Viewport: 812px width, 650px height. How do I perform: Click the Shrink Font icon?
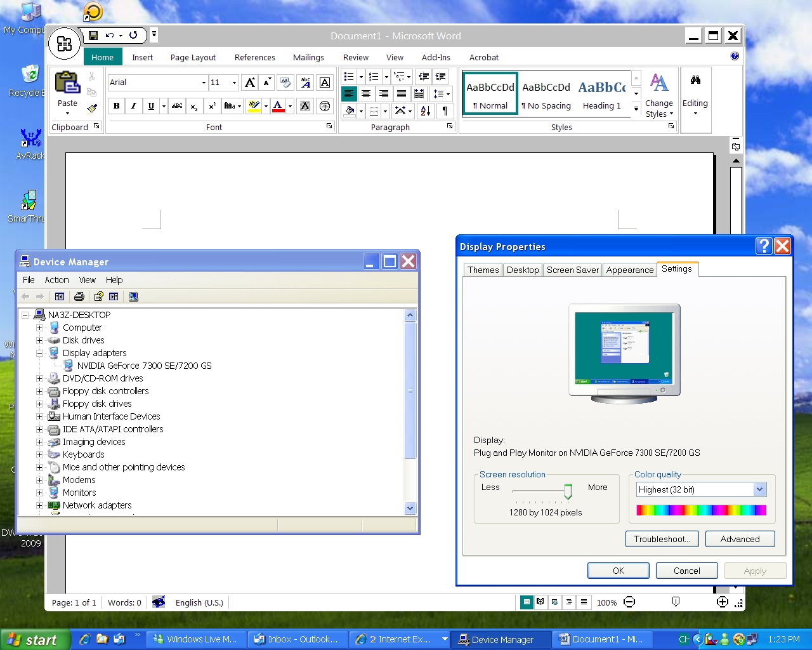click(267, 83)
